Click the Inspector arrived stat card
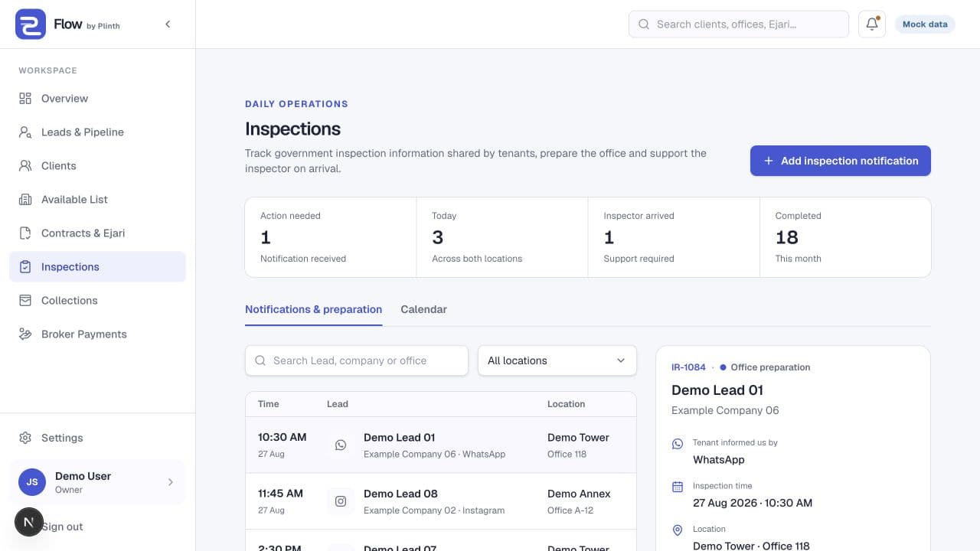This screenshot has height=551, width=980. pos(674,237)
